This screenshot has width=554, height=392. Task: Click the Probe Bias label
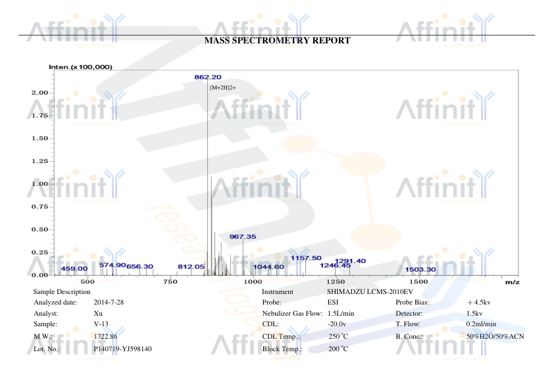(413, 303)
